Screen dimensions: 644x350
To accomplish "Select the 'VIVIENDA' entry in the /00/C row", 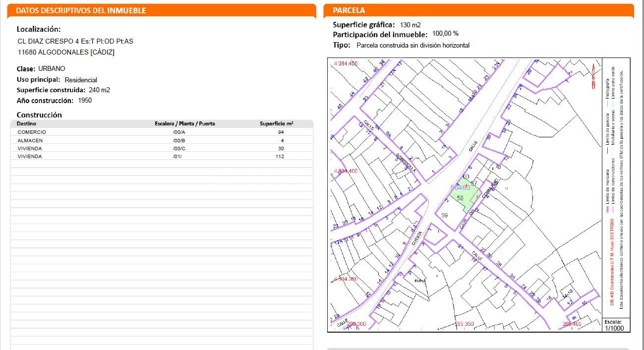I will coord(31,148).
